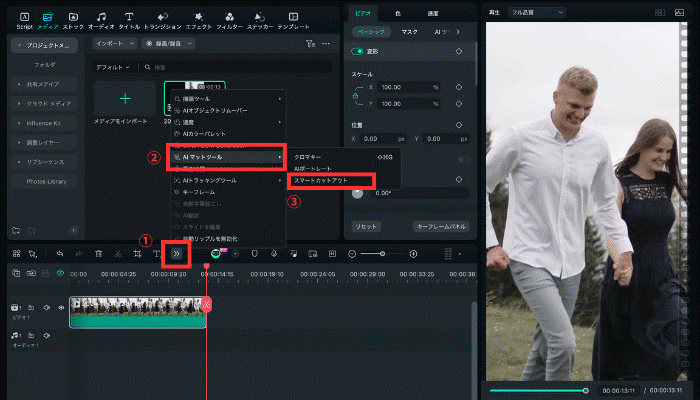Toggle the green auto ripple icon
Screen dimensions: 700x400
[60, 273]
